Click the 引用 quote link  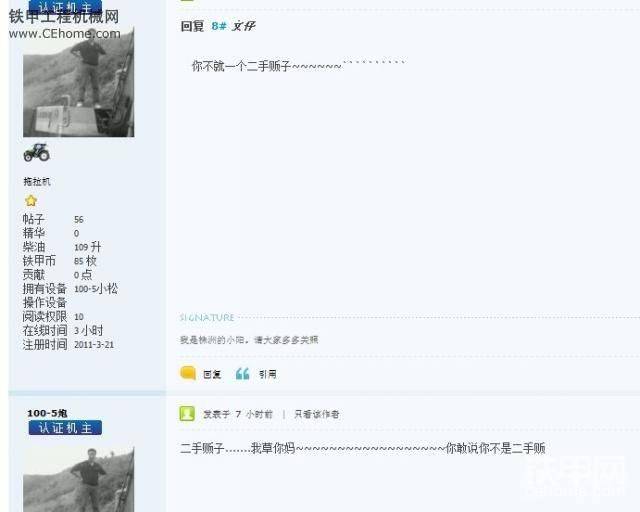point(268,374)
